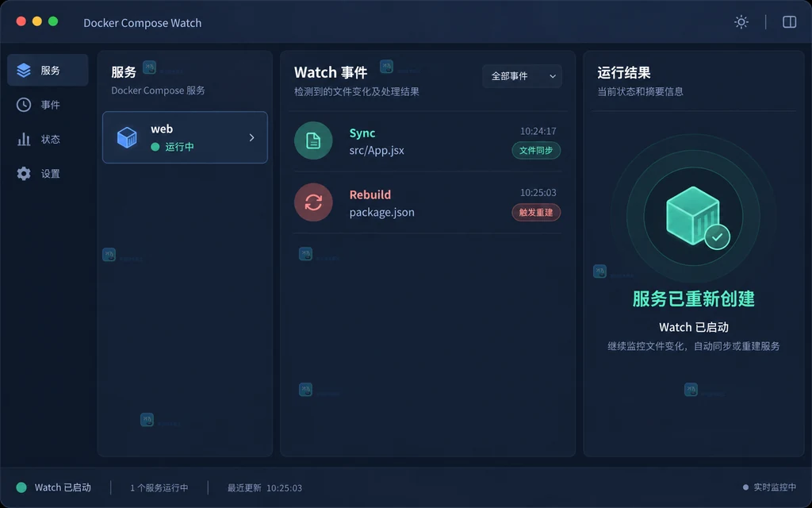The image size is (812, 508).
Task: Click the 10:24:17 timestamp
Action: click(x=538, y=131)
